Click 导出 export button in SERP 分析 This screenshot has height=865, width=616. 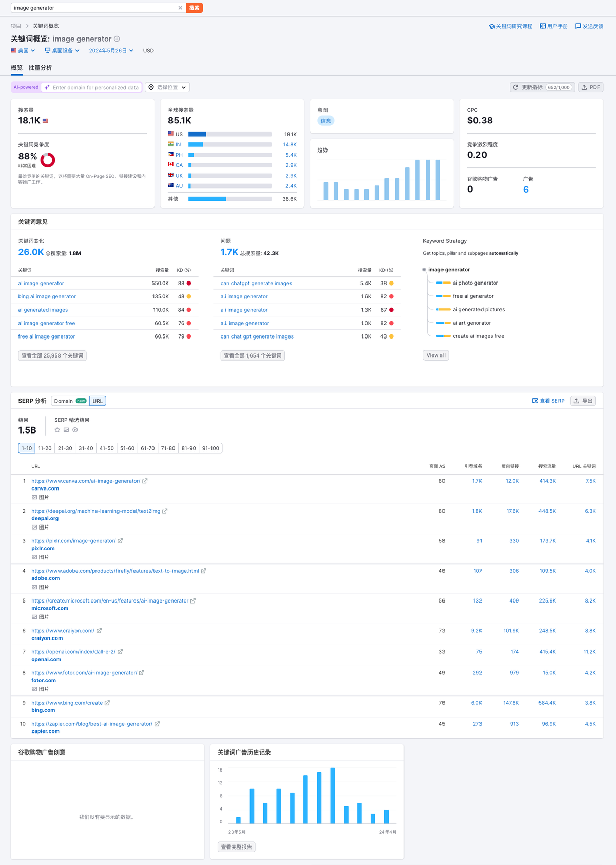coord(583,401)
